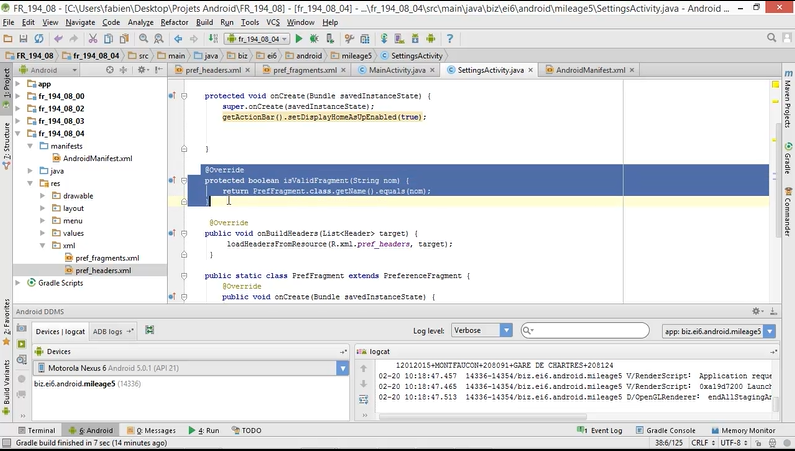Switch to the AndroidManifest.xml editor tab
This screenshot has height=451, width=795.
[590, 71]
